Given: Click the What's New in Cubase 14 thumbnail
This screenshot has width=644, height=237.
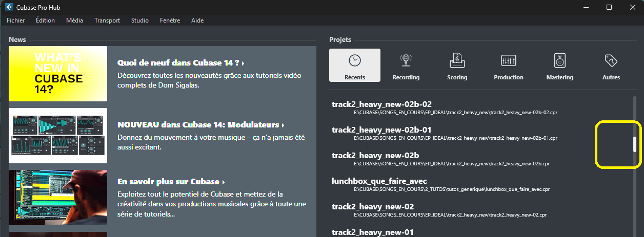Looking at the screenshot, I should (x=58, y=74).
